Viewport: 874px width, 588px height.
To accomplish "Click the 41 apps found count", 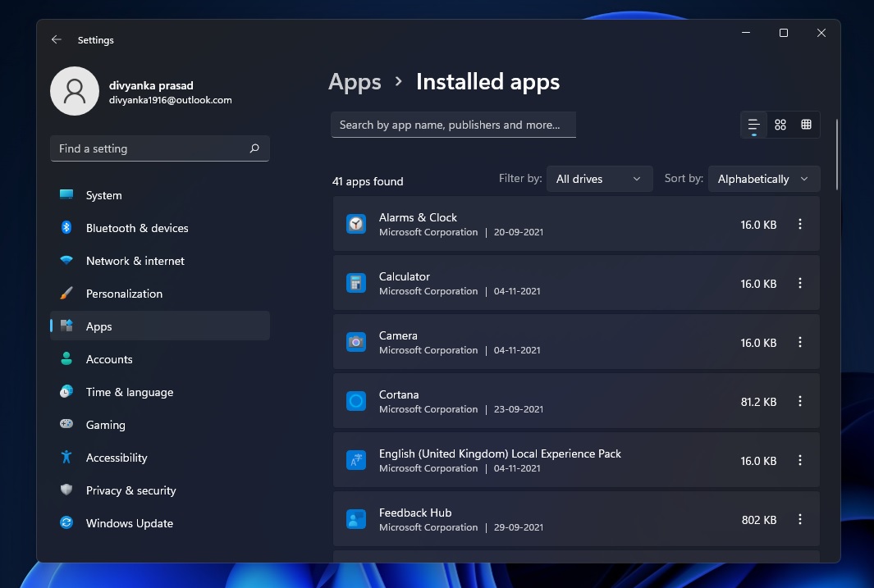I will click(368, 181).
